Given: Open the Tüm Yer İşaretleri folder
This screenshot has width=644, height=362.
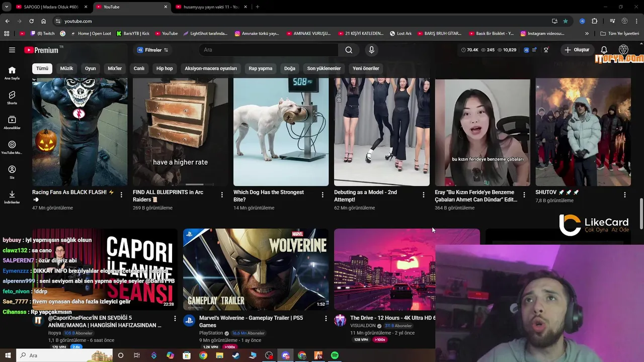Looking at the screenshot, I should 620,34.
